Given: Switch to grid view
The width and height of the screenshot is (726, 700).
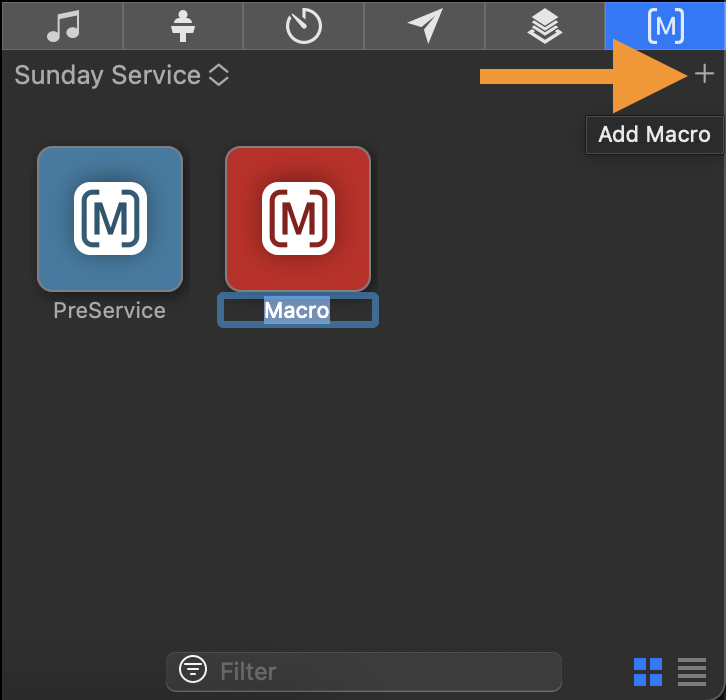Looking at the screenshot, I should coord(648,672).
